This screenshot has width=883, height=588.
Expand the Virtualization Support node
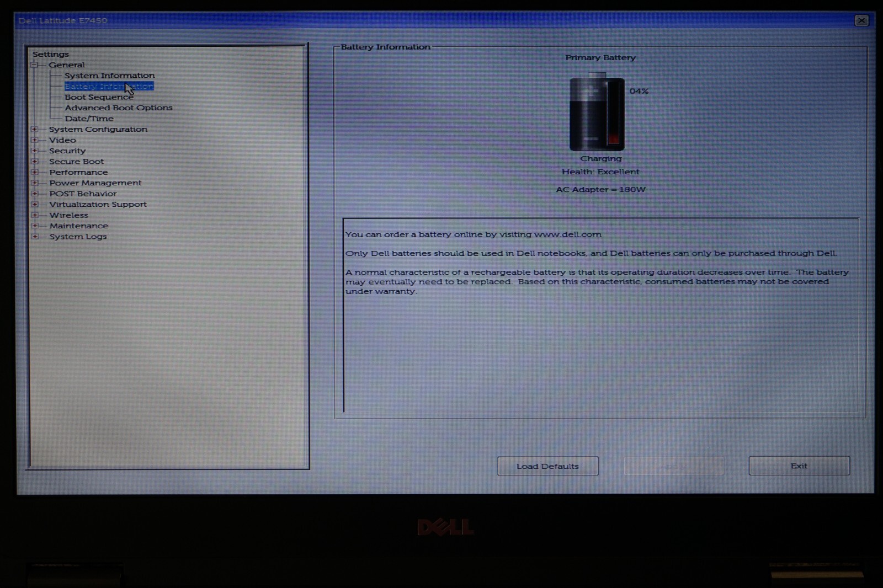click(35, 204)
